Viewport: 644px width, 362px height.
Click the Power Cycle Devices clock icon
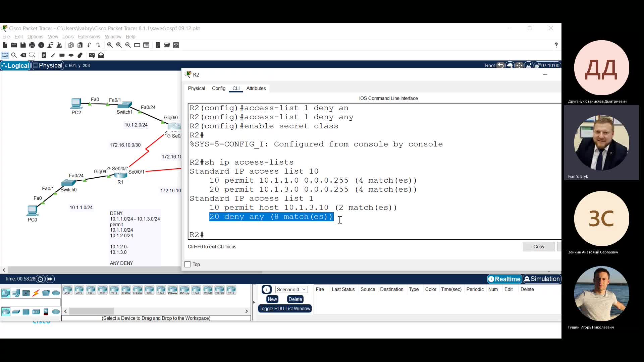point(40,279)
